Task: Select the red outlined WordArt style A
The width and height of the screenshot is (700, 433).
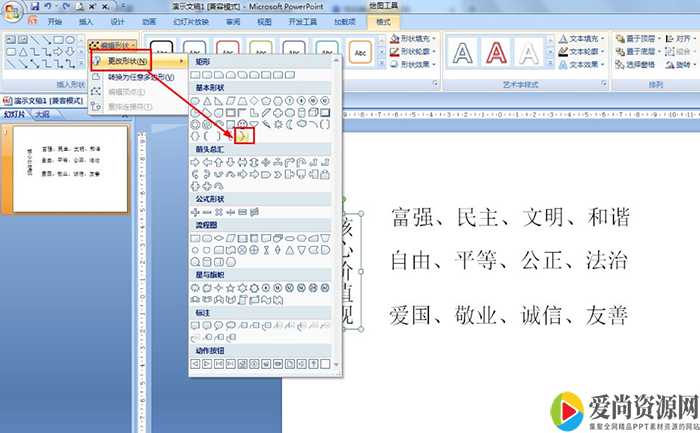Action: tap(497, 52)
